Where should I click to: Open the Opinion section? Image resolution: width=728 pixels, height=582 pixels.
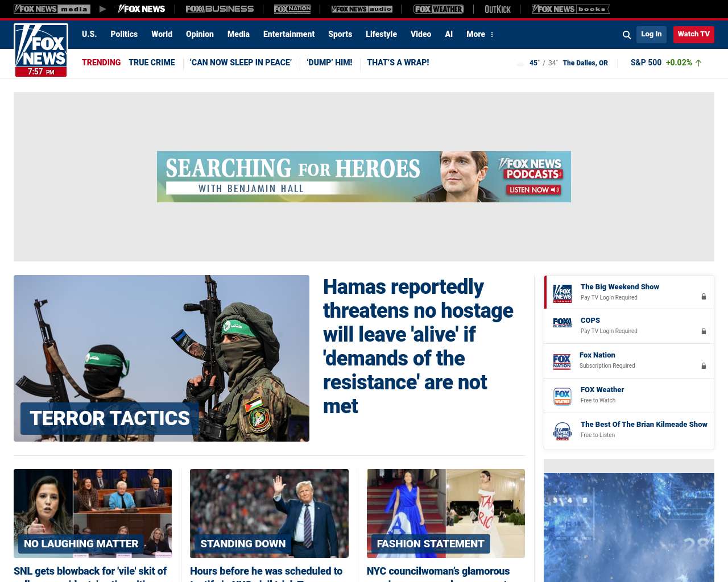tap(200, 34)
